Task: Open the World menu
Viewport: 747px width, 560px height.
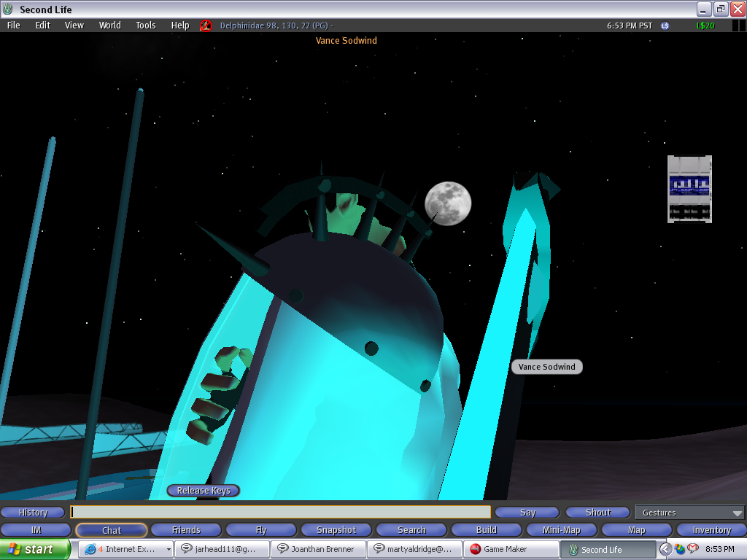Action: coord(110,26)
